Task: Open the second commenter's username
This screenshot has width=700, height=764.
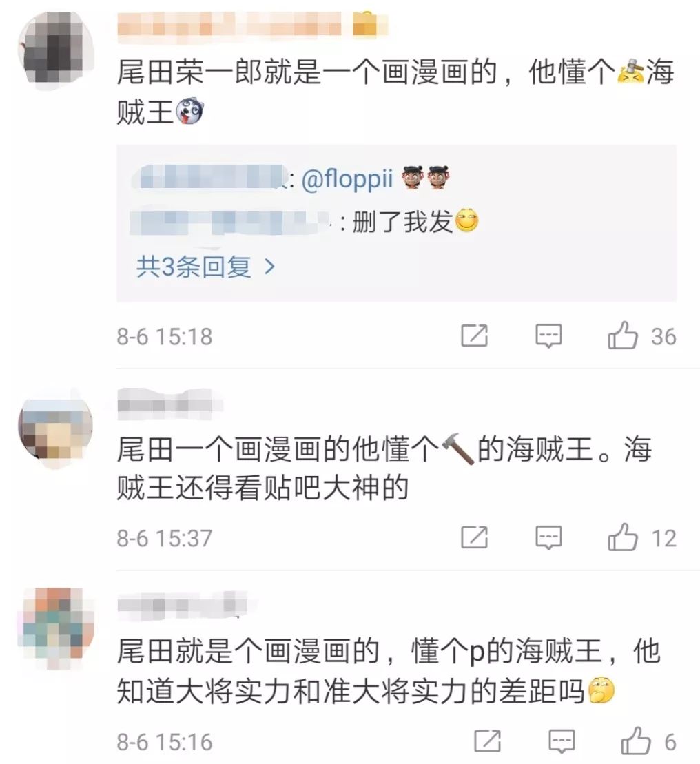Action: (169, 404)
